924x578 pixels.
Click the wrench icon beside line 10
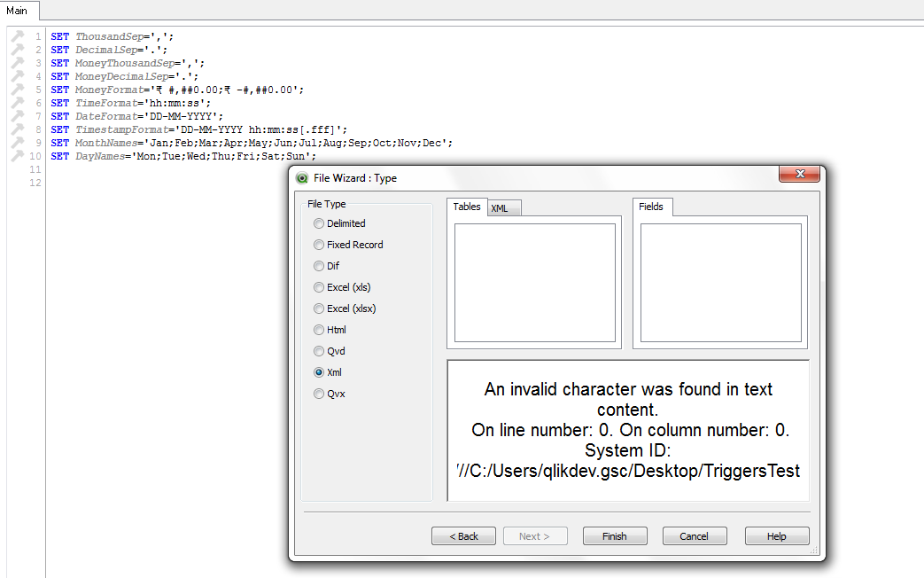pyautogui.click(x=17, y=156)
